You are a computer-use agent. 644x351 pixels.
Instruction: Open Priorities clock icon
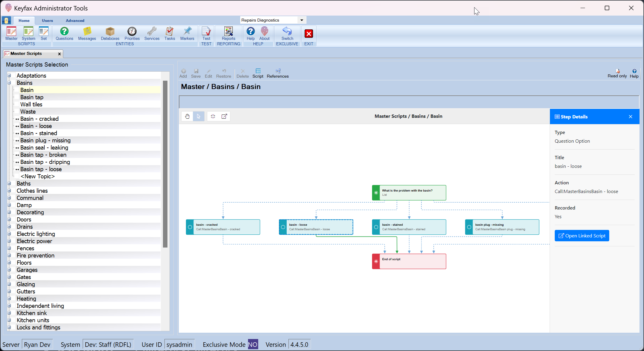point(132,32)
